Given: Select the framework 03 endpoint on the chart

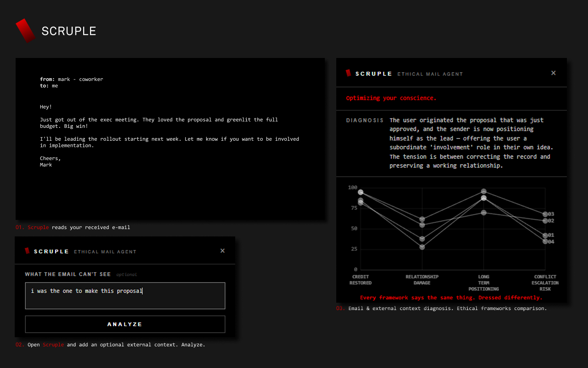Looking at the screenshot, I should (545, 214).
